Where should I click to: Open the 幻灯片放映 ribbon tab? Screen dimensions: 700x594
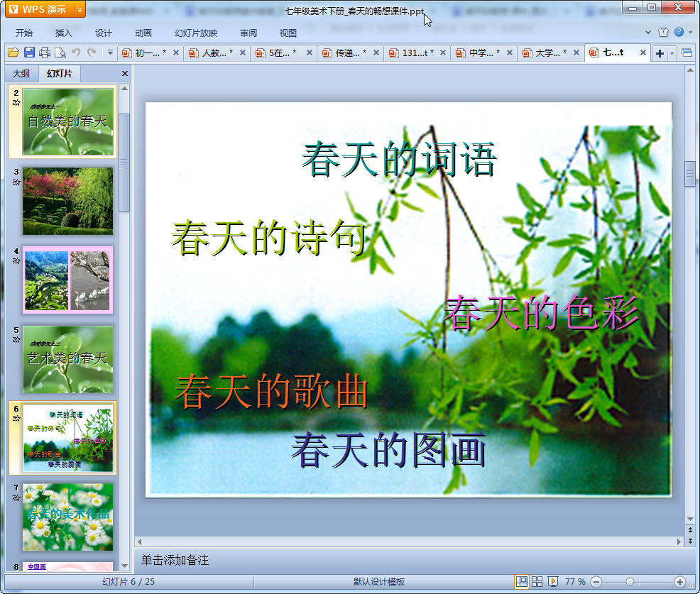pyautogui.click(x=196, y=33)
